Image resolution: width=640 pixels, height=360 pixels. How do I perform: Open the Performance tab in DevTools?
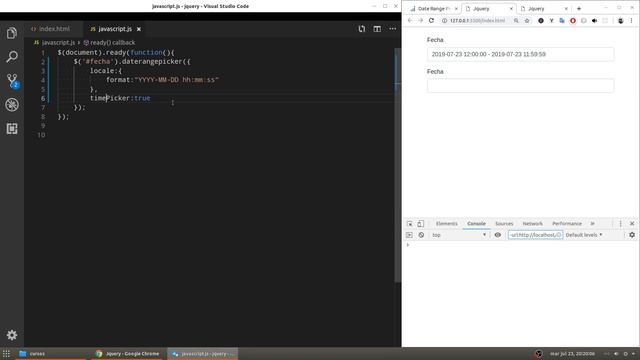pos(567,224)
